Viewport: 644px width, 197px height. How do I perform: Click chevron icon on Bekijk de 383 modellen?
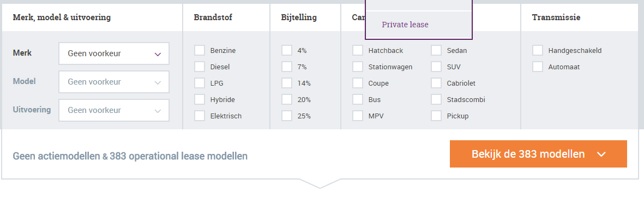pyautogui.click(x=601, y=154)
